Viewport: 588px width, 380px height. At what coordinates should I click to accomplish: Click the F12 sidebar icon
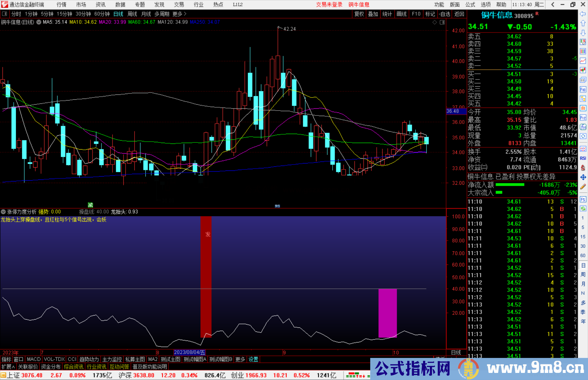(583, 118)
